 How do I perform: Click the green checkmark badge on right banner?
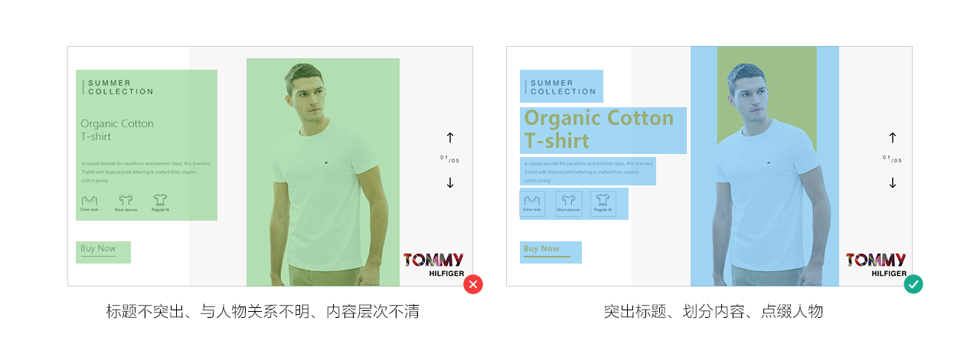(x=913, y=284)
